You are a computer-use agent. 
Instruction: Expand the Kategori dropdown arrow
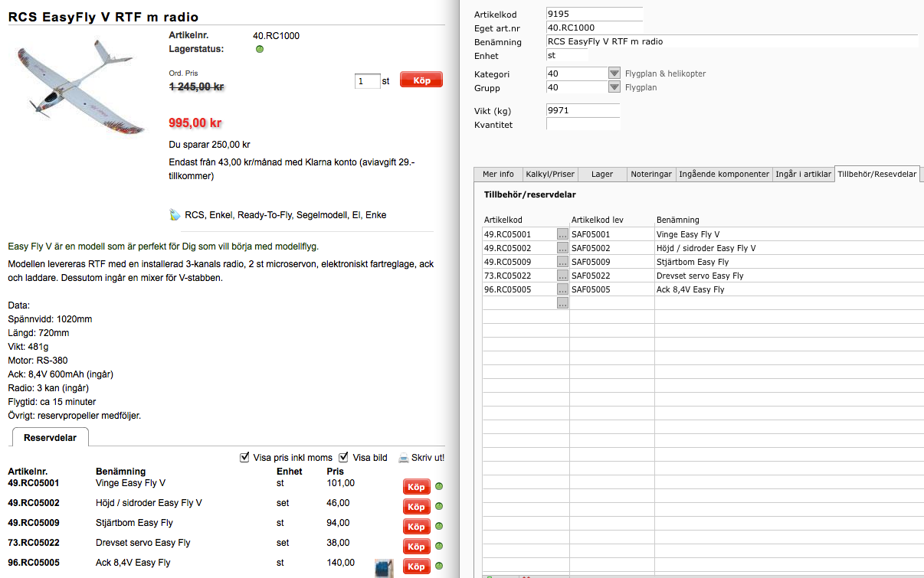click(614, 73)
